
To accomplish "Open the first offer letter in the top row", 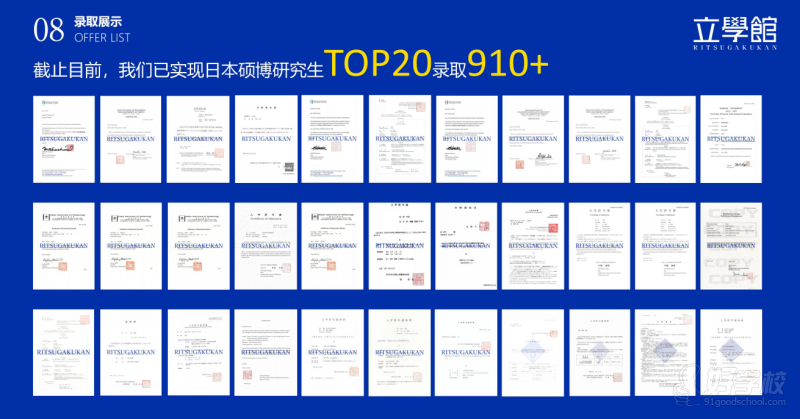I will (x=63, y=139).
